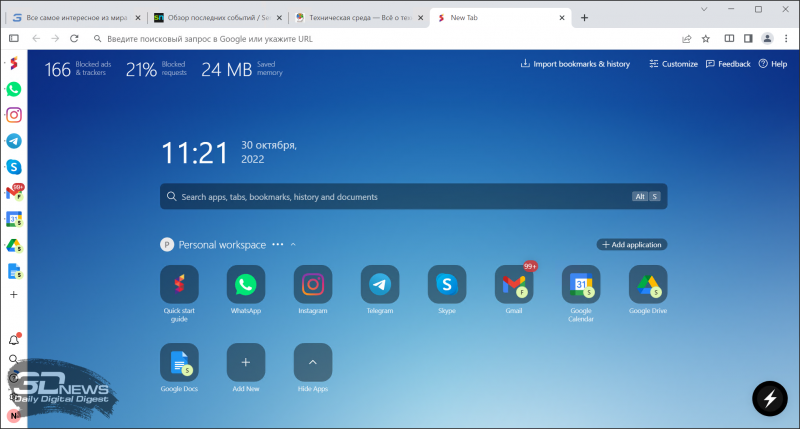800x429 pixels.
Task: Open Google Calendar from the left sidebar
Action: pos(14,219)
